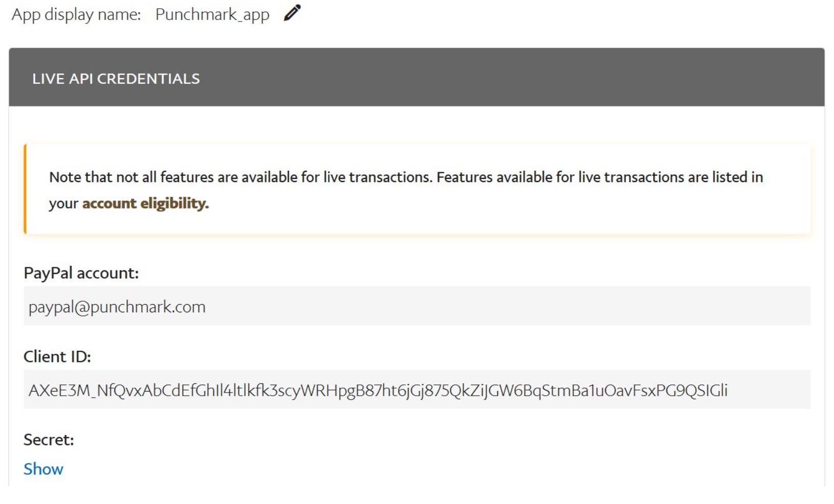834x504 pixels.
Task: Click the 'Secret:' label
Action: [49, 440]
